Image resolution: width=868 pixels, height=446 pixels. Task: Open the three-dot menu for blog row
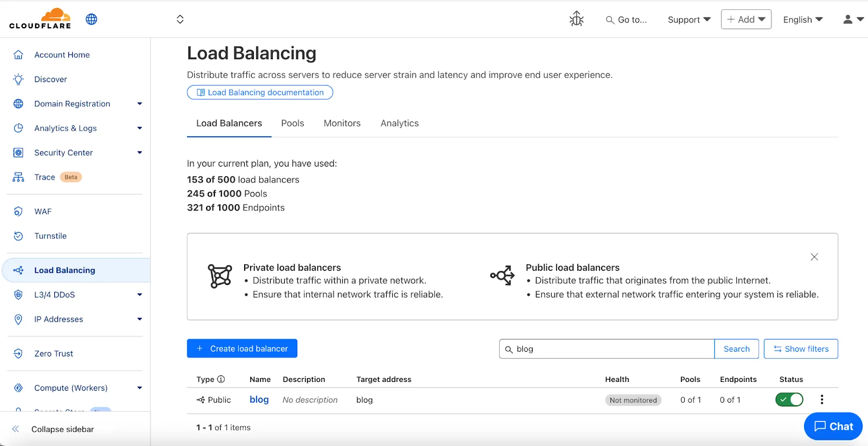[822, 400]
